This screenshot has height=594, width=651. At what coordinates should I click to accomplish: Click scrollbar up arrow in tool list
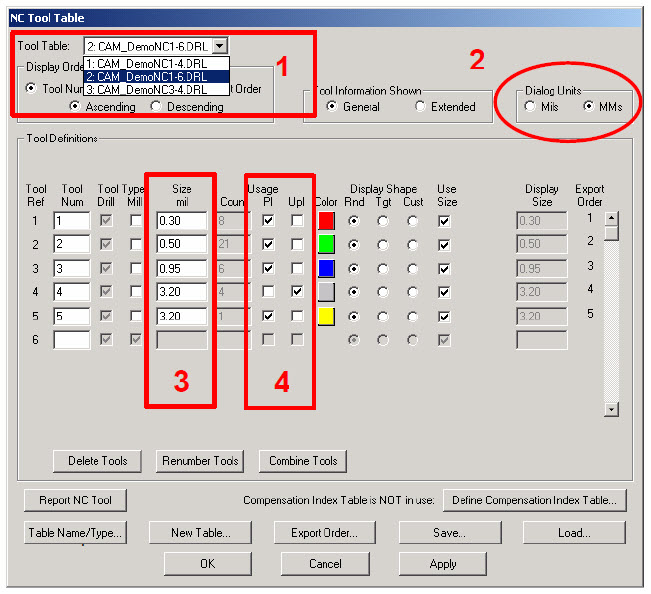coord(611,218)
